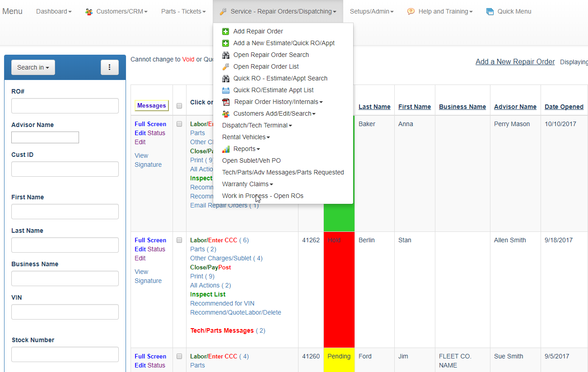
Task: Expand Warranty Claims submenu
Action: [x=247, y=184]
